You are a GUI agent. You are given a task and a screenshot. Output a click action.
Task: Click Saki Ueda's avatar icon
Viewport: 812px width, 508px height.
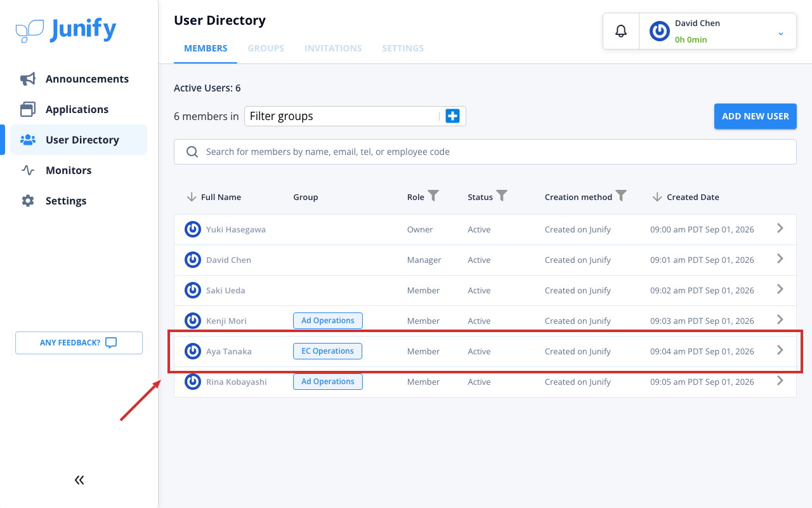(x=193, y=290)
